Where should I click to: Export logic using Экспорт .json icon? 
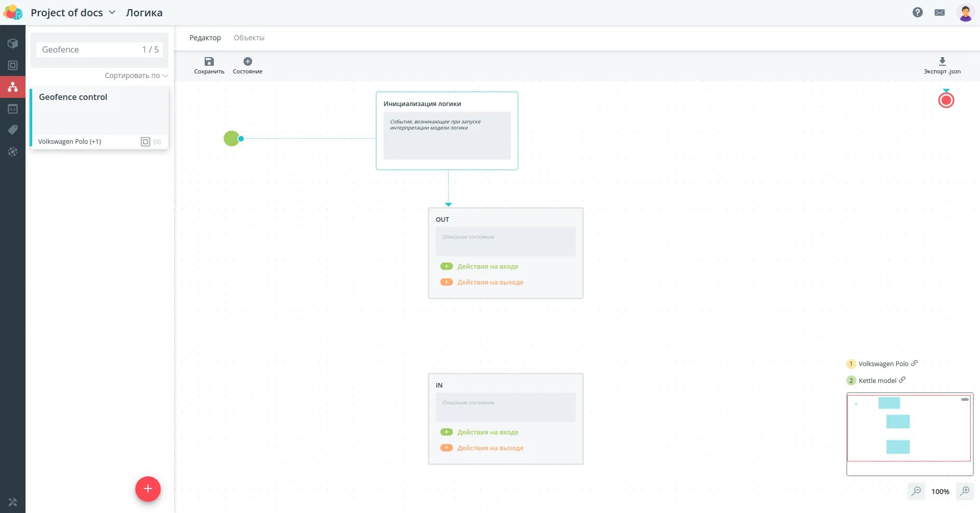[x=942, y=62]
